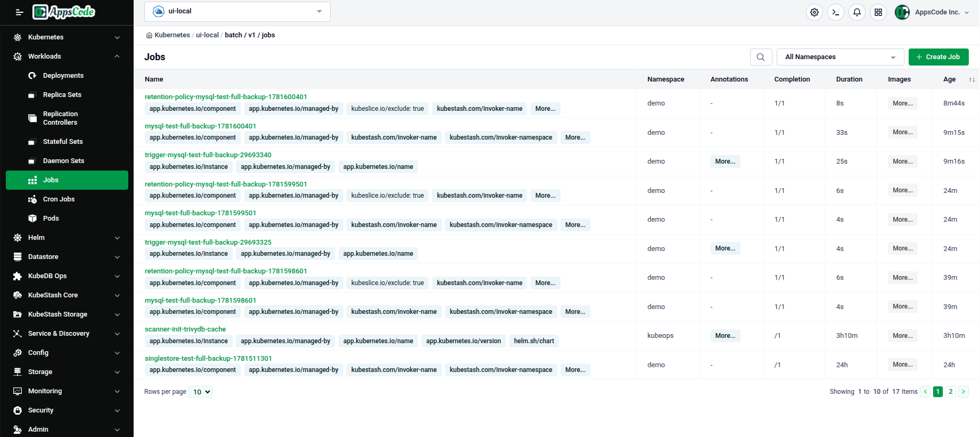Expand AppsCode Inc. account menu chevron
This screenshot has height=437, width=980.
coord(967,12)
